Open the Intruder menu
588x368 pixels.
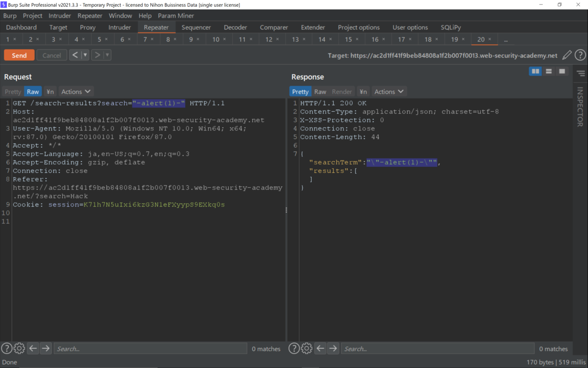click(x=60, y=16)
